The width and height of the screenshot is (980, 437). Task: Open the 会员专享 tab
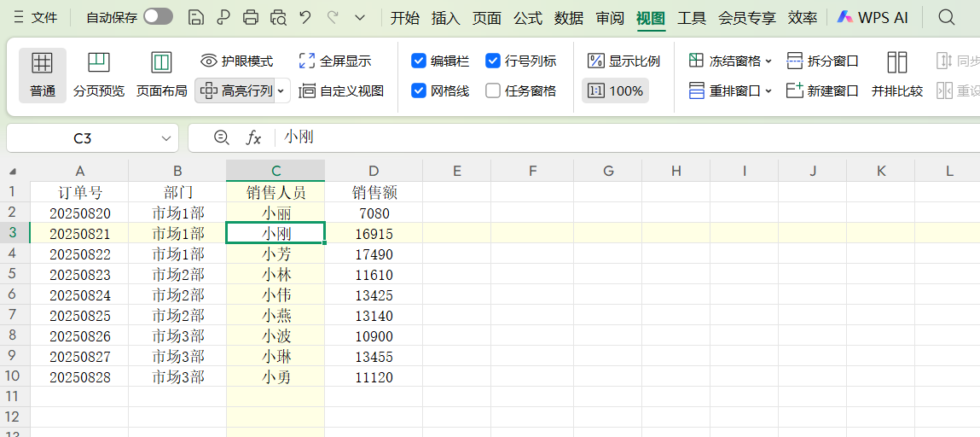point(747,18)
